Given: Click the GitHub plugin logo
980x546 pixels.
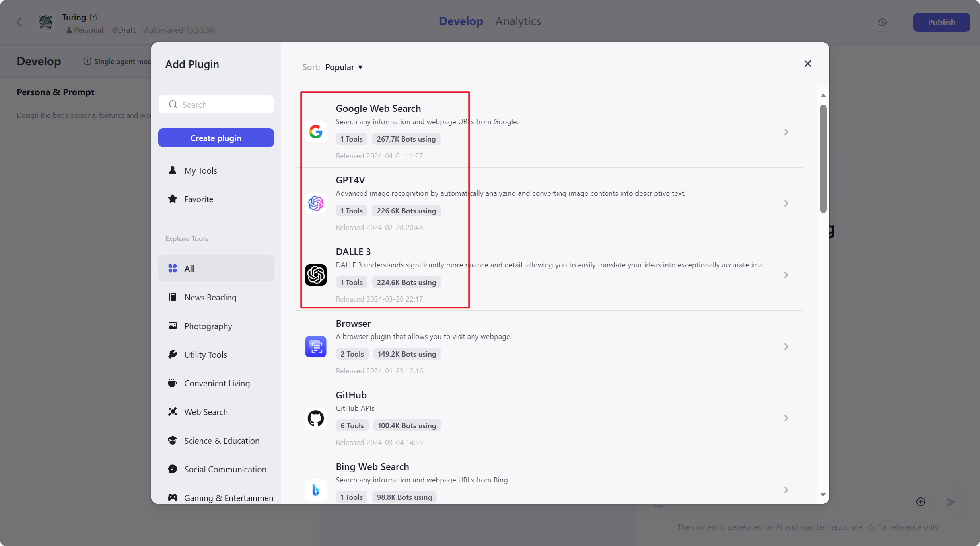Looking at the screenshot, I should pyautogui.click(x=315, y=418).
